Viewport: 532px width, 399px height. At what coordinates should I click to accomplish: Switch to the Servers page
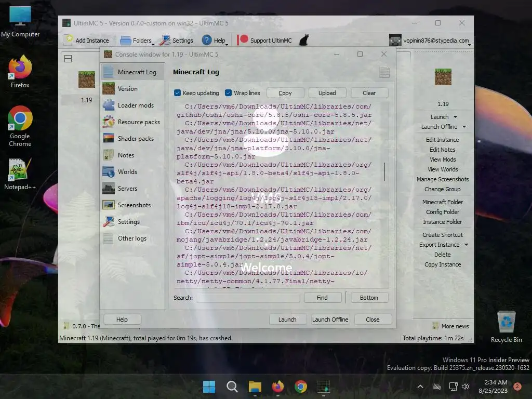[132, 188]
